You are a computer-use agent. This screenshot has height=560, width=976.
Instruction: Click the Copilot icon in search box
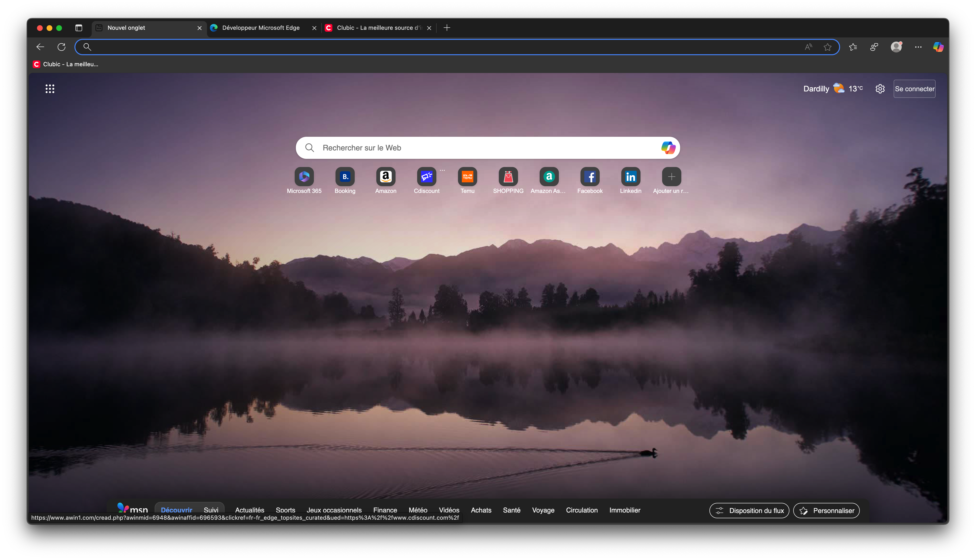[668, 148]
